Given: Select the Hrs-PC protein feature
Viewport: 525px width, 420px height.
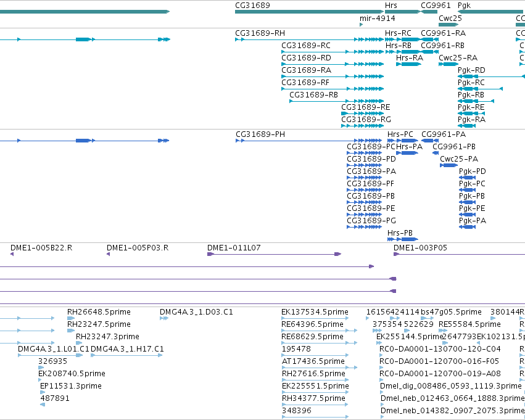Looking at the screenshot, I should pos(403,141).
